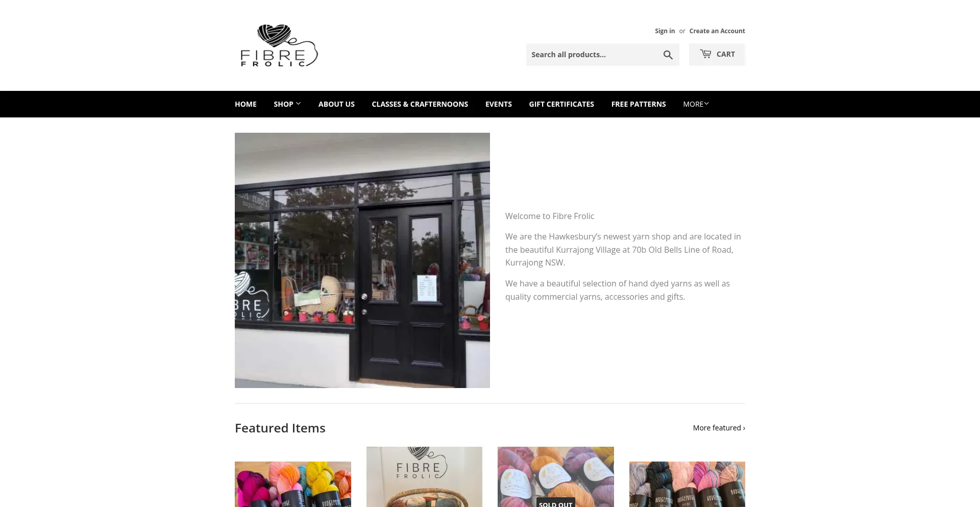Open the GIFT CERTIFICATES page
This screenshot has height=507, width=980.
[x=561, y=104]
